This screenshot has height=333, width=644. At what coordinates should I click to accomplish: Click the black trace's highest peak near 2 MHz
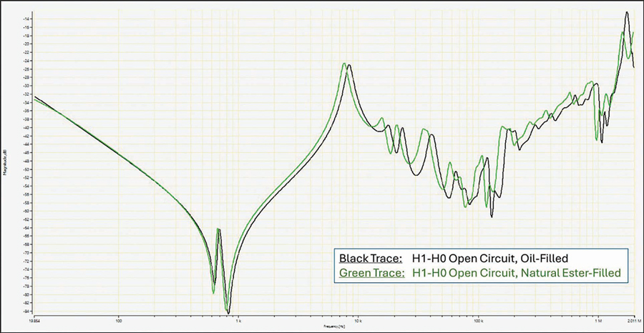tap(626, 12)
